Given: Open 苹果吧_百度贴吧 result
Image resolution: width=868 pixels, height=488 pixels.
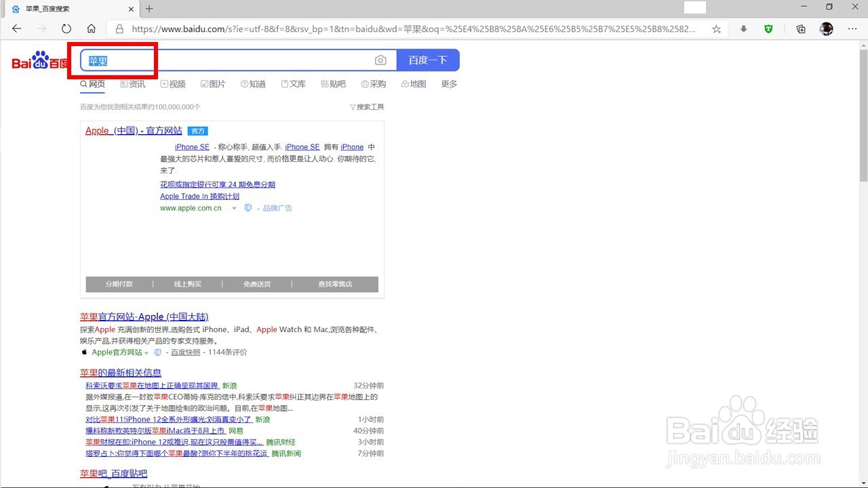Looking at the screenshot, I should [x=113, y=473].
